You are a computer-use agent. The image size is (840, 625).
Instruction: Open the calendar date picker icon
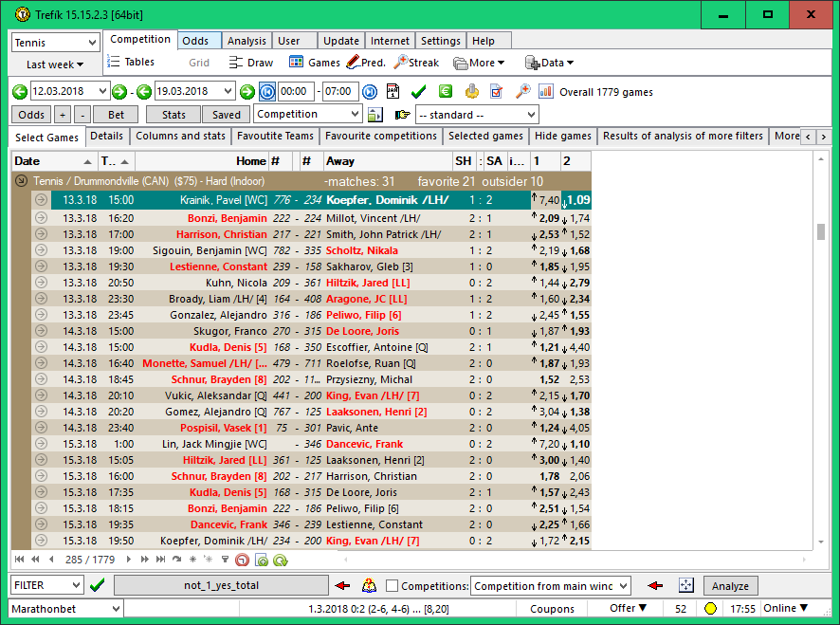point(393,92)
